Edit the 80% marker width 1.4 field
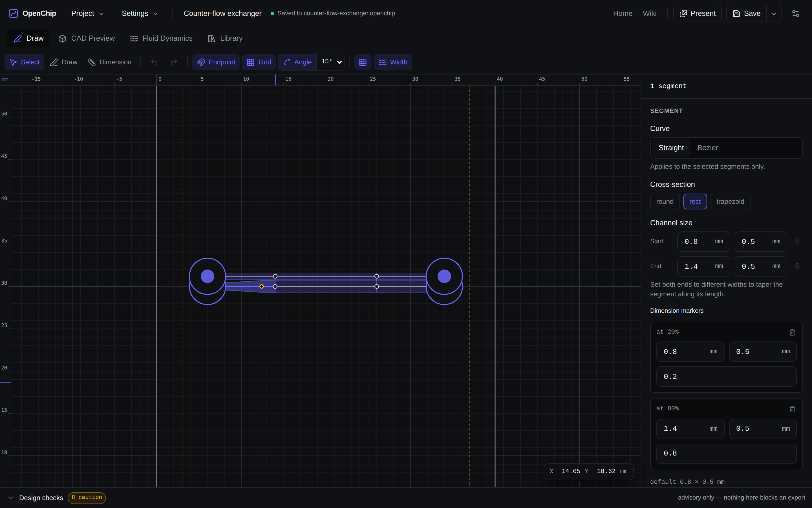Image resolution: width=812 pixels, height=508 pixels. [x=690, y=429]
